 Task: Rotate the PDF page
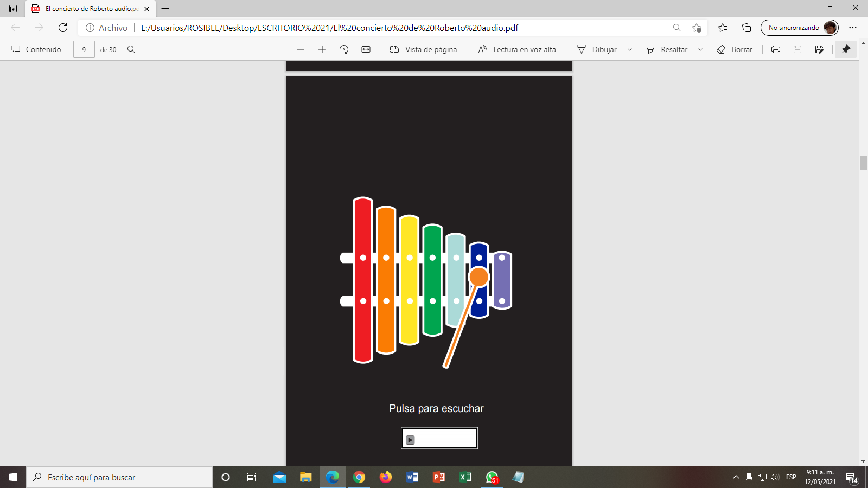pos(344,49)
